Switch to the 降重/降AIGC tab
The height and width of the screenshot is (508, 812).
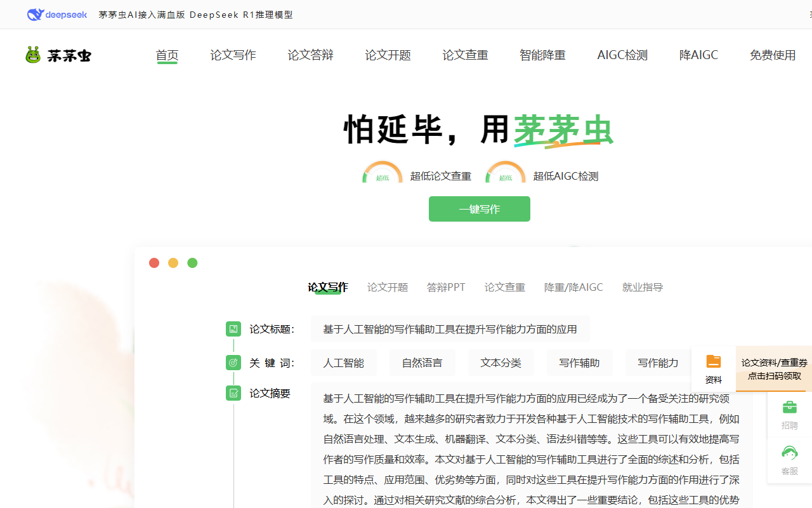tap(573, 287)
